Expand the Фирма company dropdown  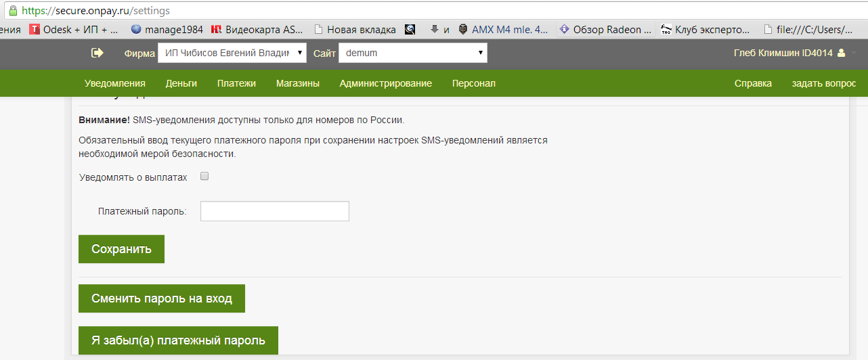(x=232, y=53)
